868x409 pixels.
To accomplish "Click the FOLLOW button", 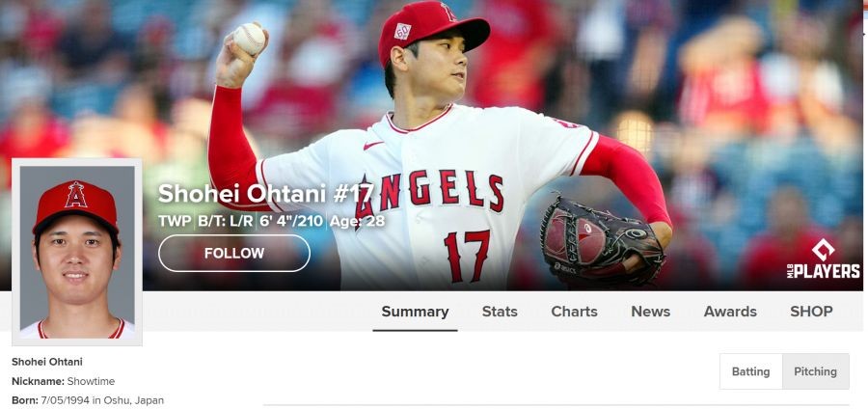I will click(234, 254).
